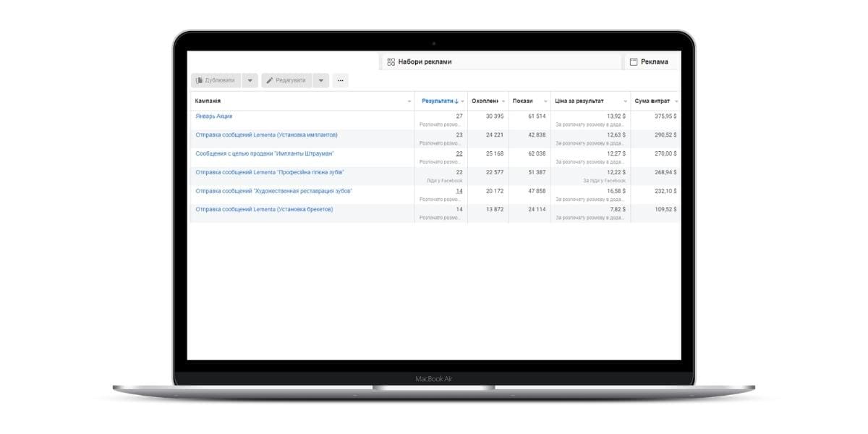Expand the Дублювати dropdown arrow

(x=250, y=80)
